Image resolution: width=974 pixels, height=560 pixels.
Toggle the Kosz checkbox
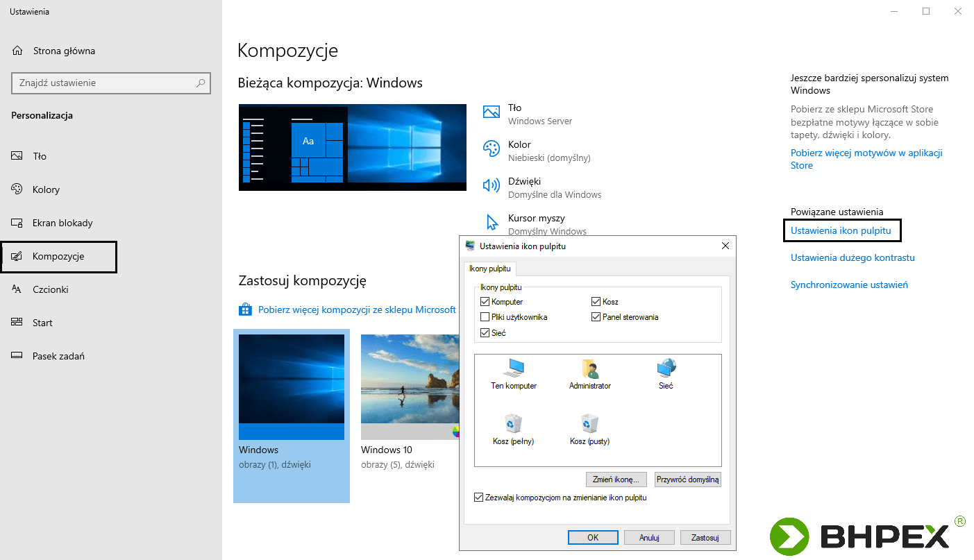pyautogui.click(x=596, y=302)
